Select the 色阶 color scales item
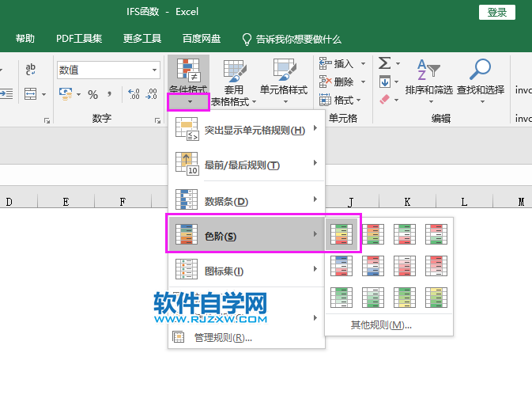The height and width of the screenshot is (406, 532). [247, 234]
